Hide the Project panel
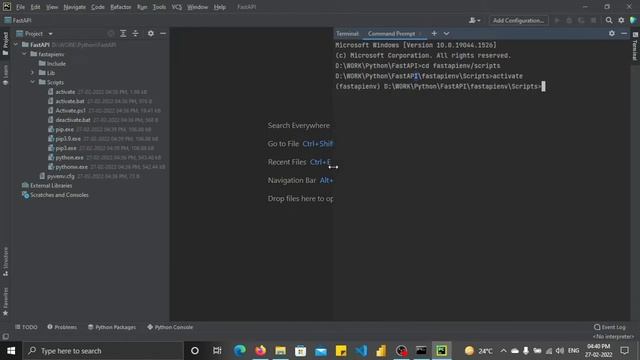The height and width of the screenshot is (360, 640). pos(163,33)
